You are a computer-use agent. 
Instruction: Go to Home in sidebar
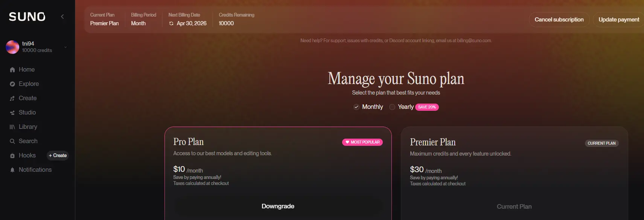(27, 70)
